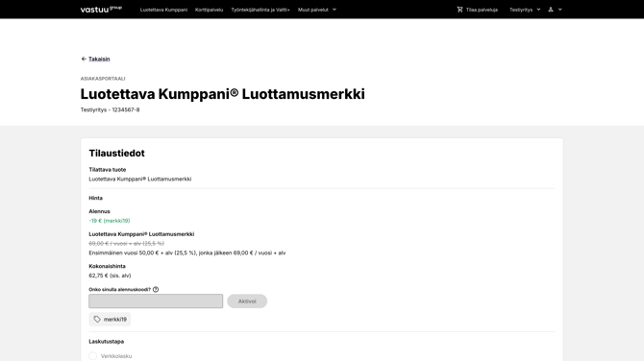644x361 pixels.
Task: Click the ASIAKASPORTAALI breadcrumb text
Action: click(x=103, y=79)
